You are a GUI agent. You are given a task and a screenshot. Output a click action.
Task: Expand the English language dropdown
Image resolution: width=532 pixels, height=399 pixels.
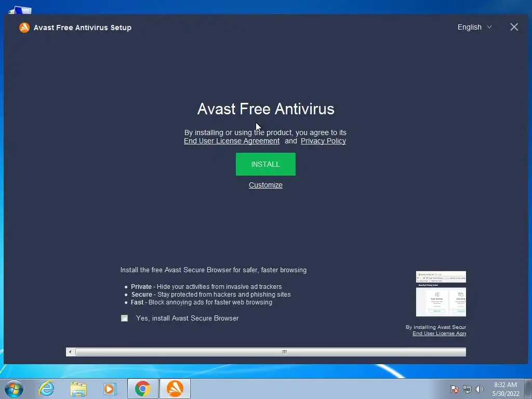click(x=474, y=27)
